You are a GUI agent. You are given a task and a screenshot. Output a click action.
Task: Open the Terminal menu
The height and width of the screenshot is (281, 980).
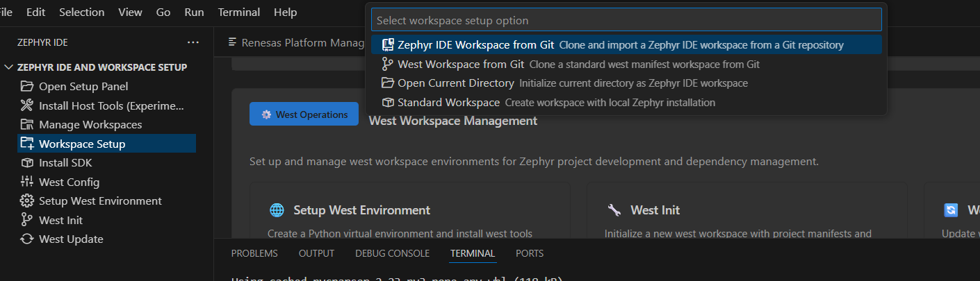[x=239, y=12]
